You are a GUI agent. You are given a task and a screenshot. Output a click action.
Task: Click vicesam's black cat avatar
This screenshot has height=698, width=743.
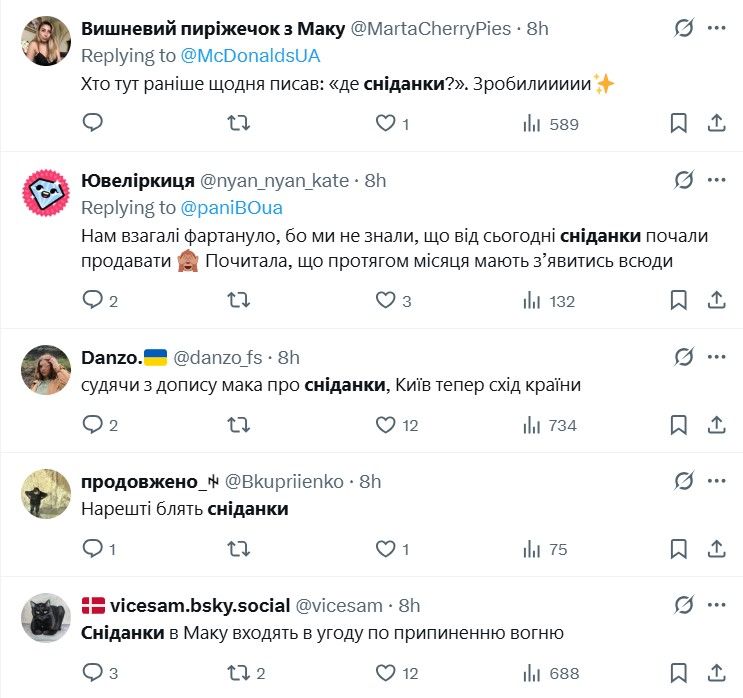click(x=46, y=618)
